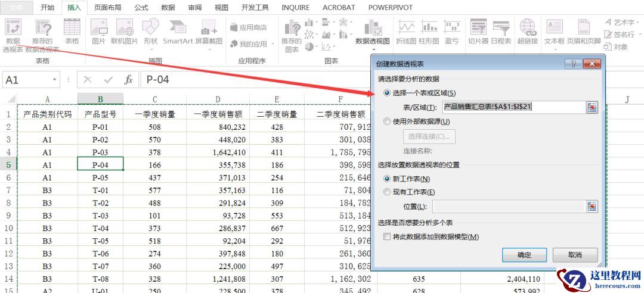Image resolution: width=644 pixels, height=293 pixels.
Task: Click cell containing T-06
Action: [x=100, y=254]
